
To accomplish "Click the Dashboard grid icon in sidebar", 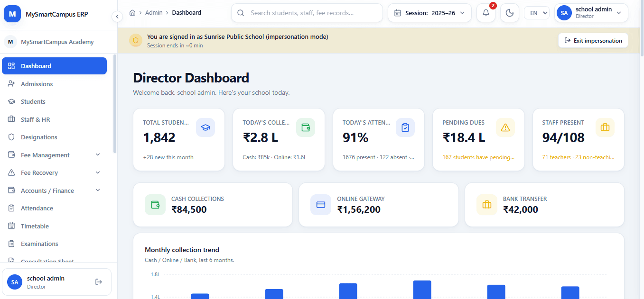I will coord(12,66).
